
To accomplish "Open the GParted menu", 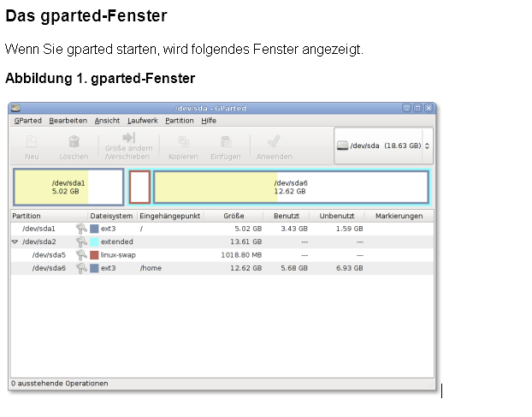I will 28,121.
